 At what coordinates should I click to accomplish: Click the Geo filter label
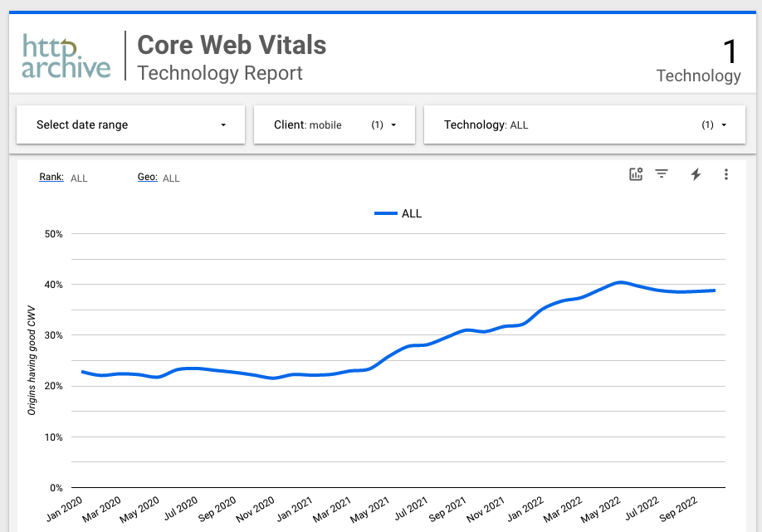click(147, 177)
